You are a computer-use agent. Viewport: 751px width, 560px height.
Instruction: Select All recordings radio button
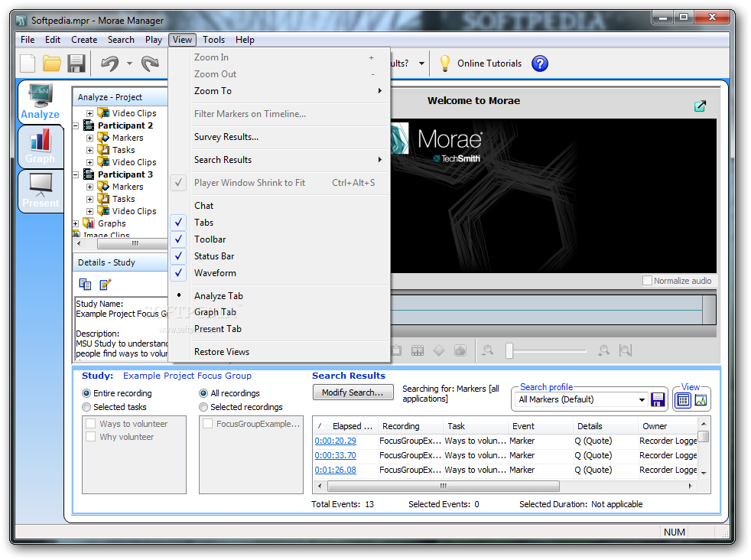[203, 393]
